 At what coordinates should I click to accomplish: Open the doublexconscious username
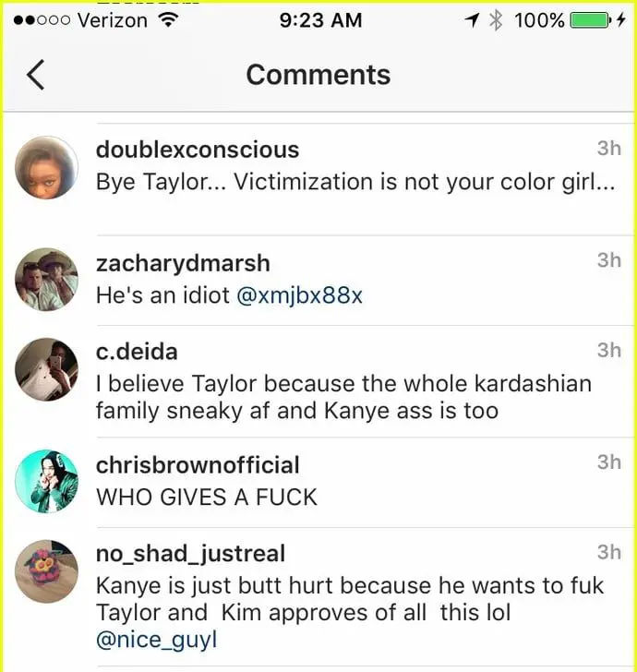pyautogui.click(x=198, y=150)
